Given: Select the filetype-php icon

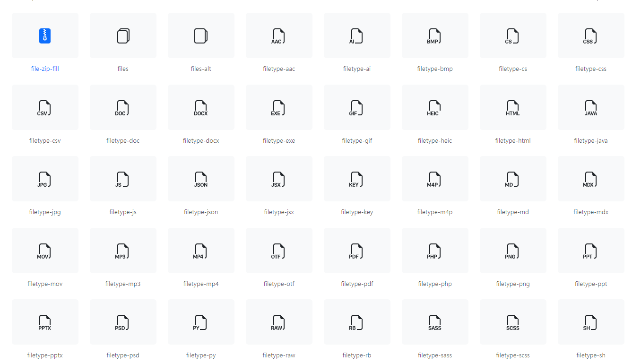Looking at the screenshot, I should click(x=435, y=251).
